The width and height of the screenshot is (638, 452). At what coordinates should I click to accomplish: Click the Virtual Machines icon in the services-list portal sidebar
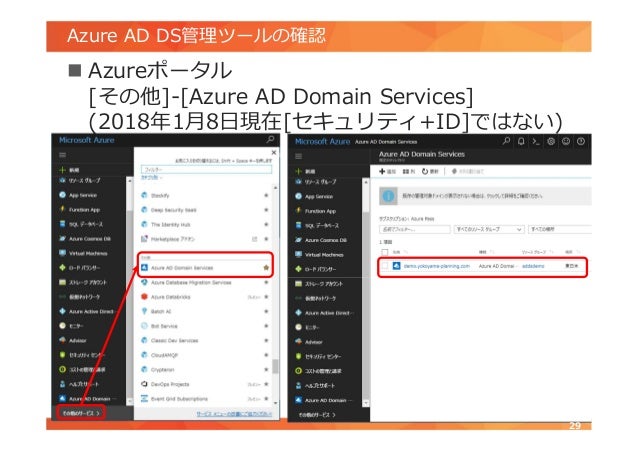62,253
